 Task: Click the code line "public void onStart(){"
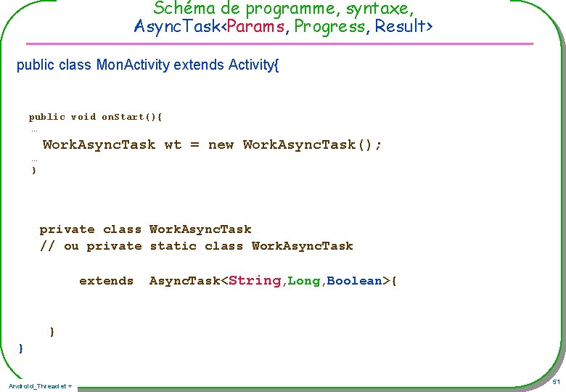[95, 117]
